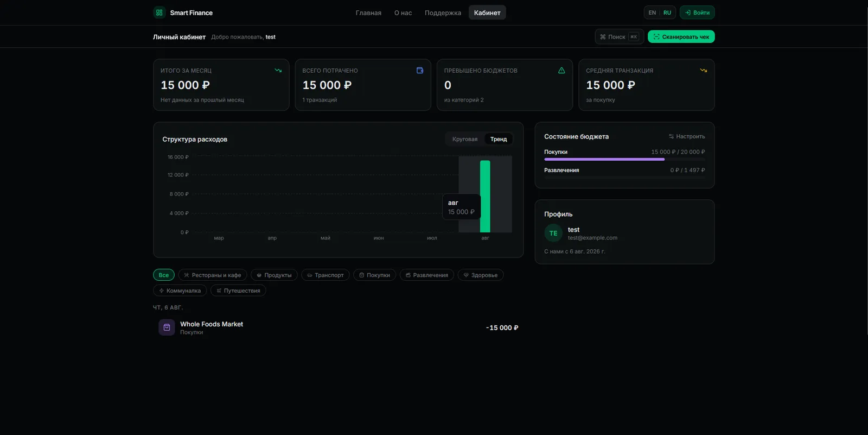Filter by Развлечения category chip
The image size is (868, 435).
(x=427, y=275)
